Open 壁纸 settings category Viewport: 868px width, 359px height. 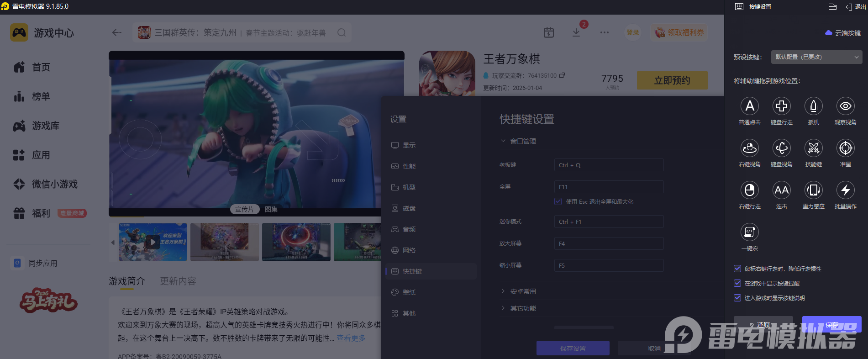pos(431,292)
